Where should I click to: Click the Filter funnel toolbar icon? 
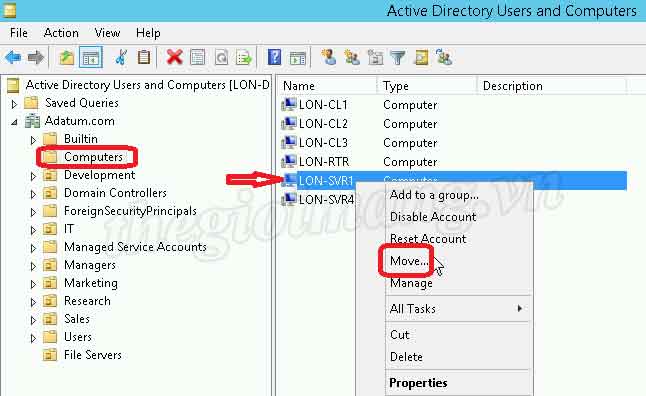[398, 57]
